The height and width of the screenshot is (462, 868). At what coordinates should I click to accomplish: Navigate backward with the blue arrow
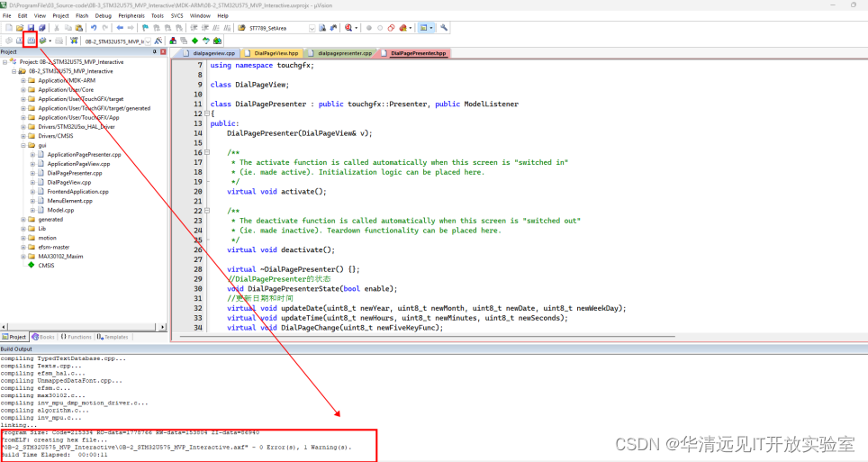pyautogui.click(x=120, y=28)
